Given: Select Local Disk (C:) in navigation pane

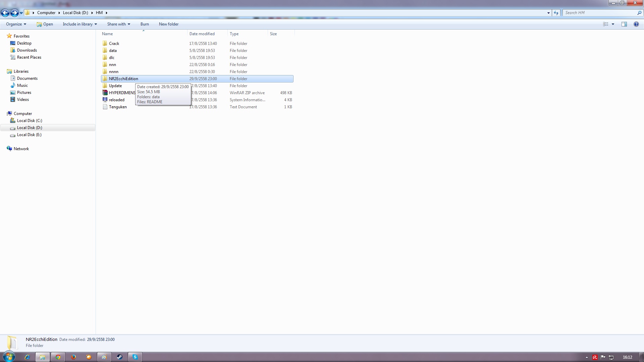Looking at the screenshot, I should pos(30,121).
